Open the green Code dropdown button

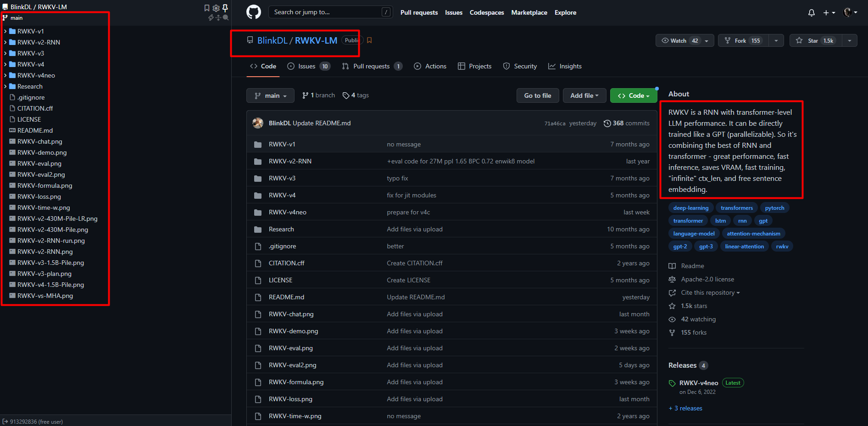click(x=634, y=95)
